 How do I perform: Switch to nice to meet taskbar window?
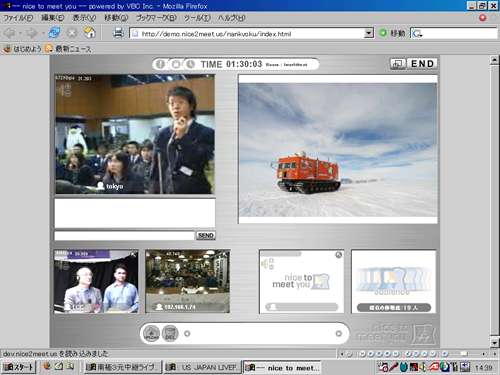tap(282, 368)
